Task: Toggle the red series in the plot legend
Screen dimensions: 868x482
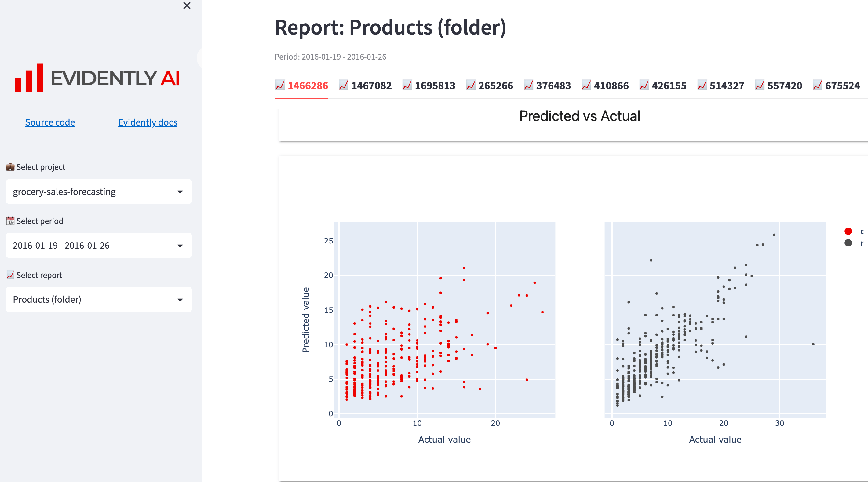Action: coord(848,231)
